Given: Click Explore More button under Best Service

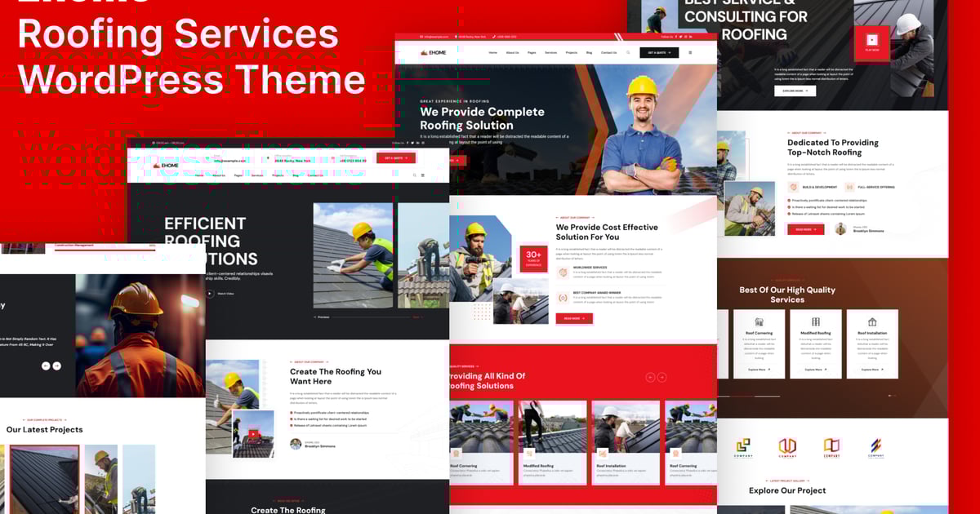Looking at the screenshot, I should pyautogui.click(x=795, y=91).
